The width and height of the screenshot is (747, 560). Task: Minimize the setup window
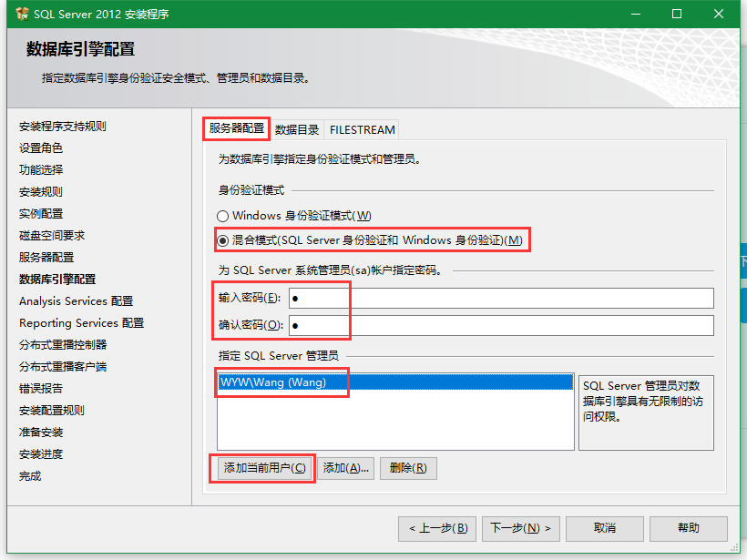tap(635, 15)
